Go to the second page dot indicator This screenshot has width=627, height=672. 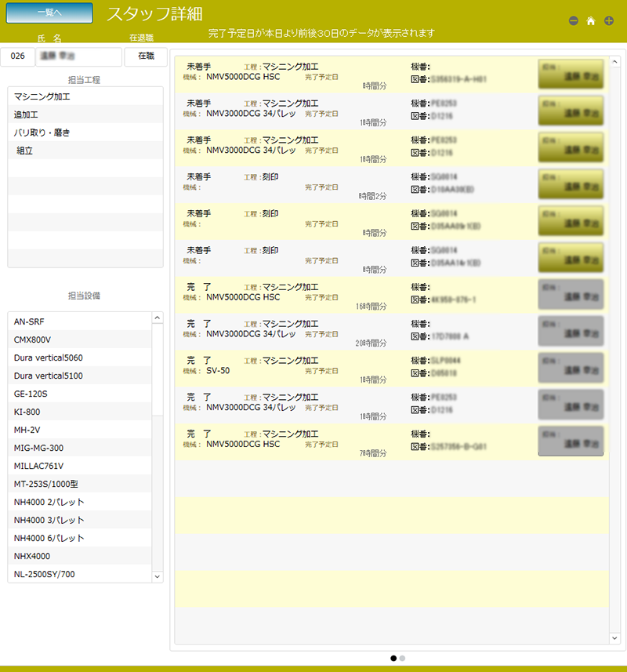point(403,659)
